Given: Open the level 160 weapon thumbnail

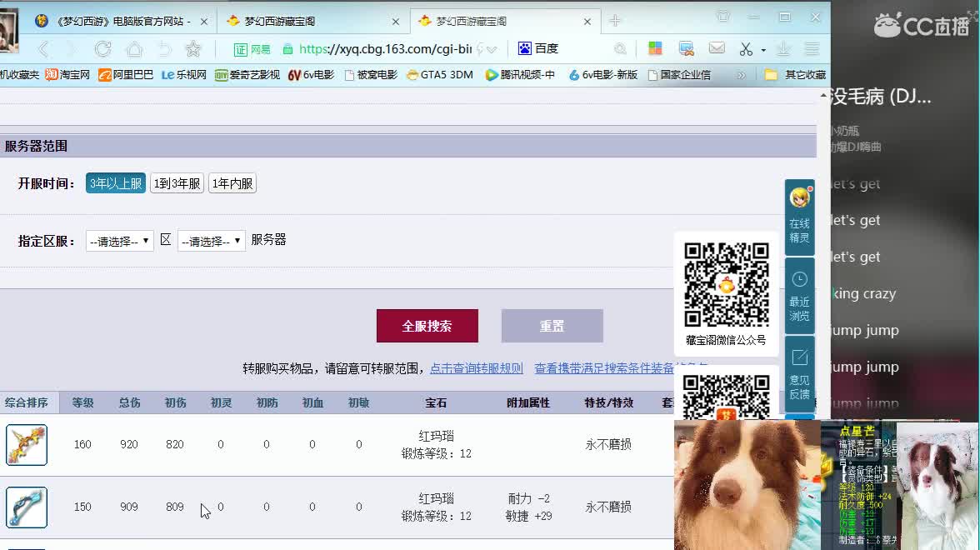Looking at the screenshot, I should coord(27,445).
